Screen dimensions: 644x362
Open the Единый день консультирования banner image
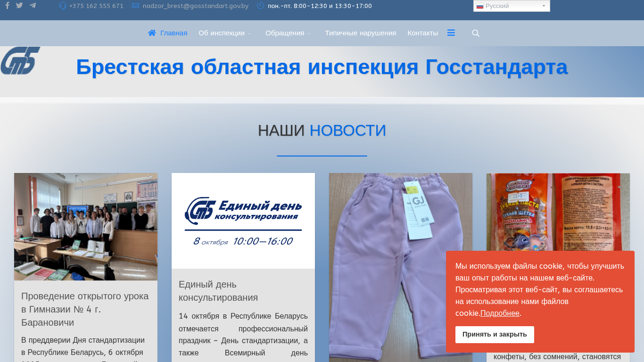(243, 221)
